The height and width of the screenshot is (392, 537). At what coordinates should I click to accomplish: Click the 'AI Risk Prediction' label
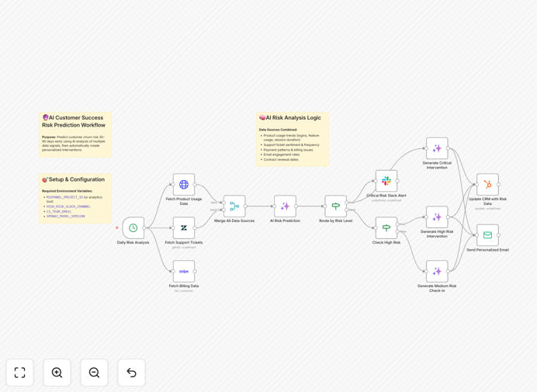[x=285, y=221]
